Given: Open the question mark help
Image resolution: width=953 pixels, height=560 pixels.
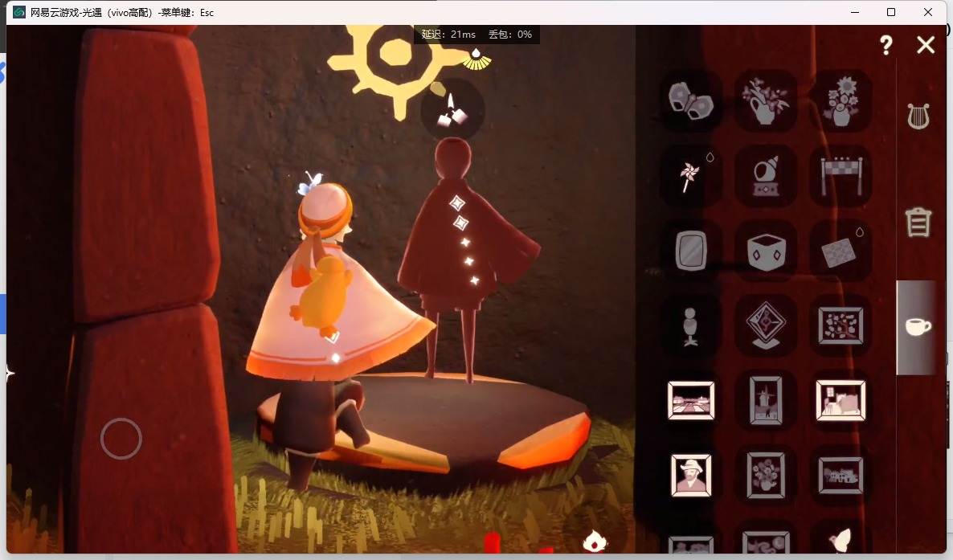Looking at the screenshot, I should click(886, 45).
